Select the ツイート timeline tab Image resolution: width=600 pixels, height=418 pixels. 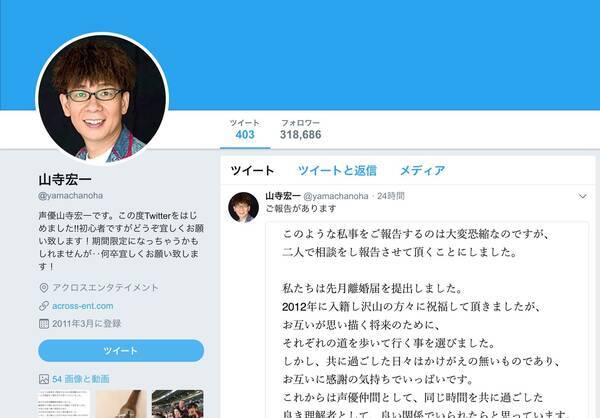coord(253,170)
